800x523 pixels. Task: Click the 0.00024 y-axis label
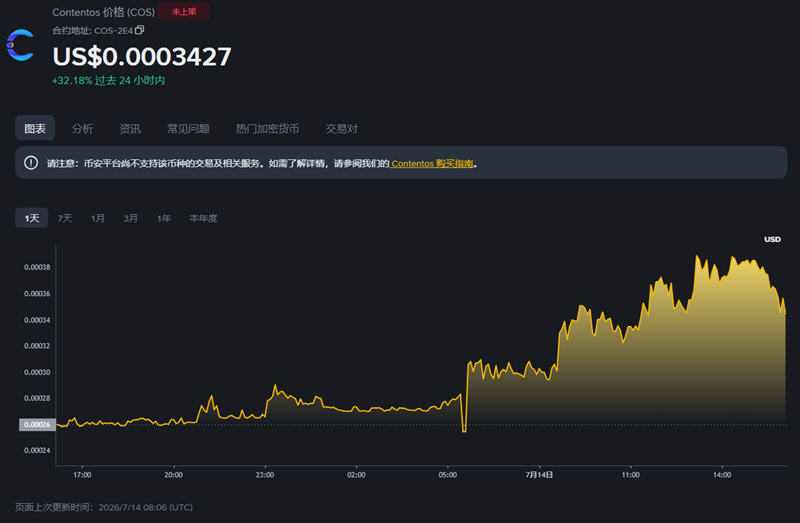coord(37,450)
